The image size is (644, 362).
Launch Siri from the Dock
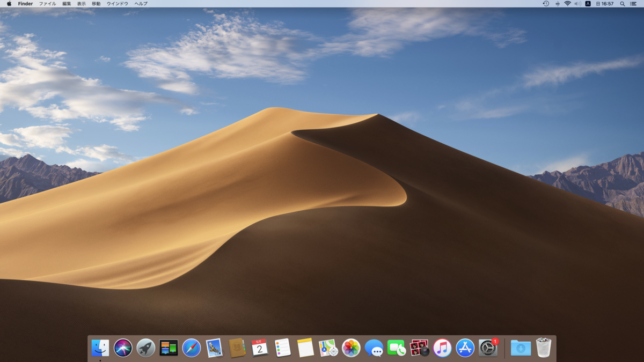click(x=123, y=348)
